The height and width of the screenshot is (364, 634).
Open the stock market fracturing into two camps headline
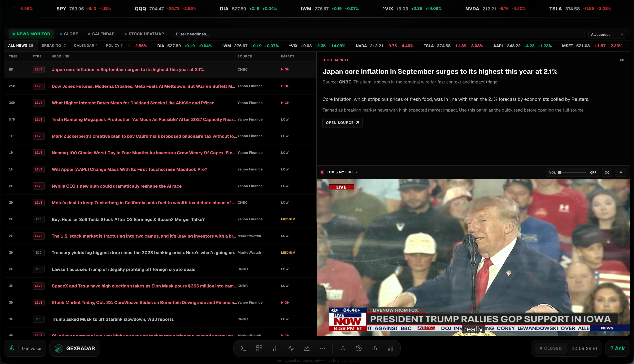click(160, 236)
